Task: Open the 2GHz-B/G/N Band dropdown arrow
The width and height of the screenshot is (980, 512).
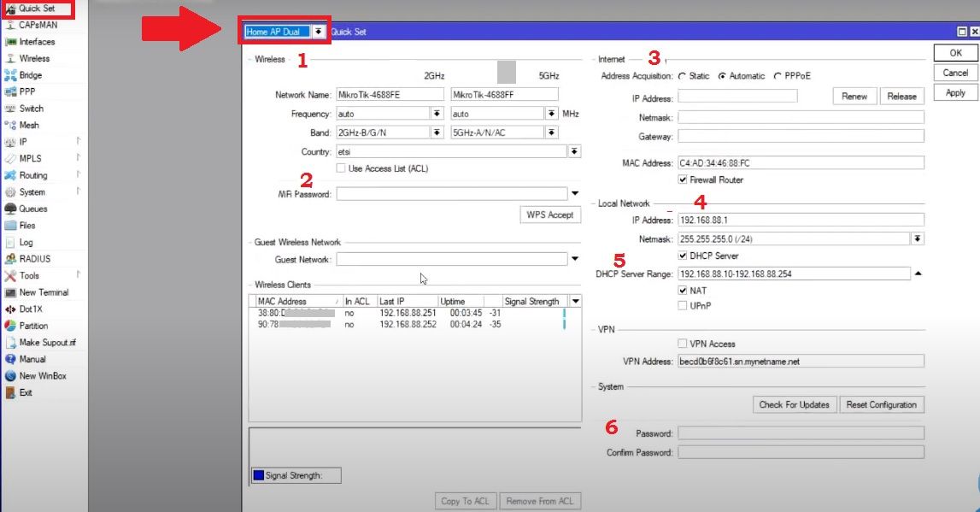Action: coord(437,132)
